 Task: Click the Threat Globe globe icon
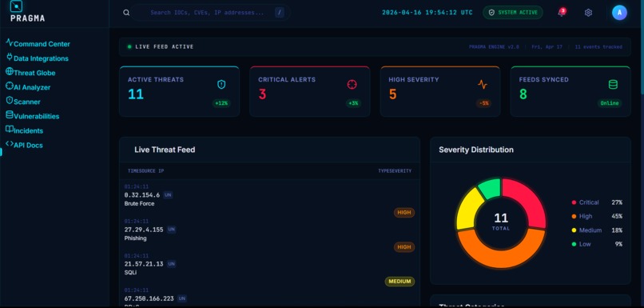[x=10, y=71]
